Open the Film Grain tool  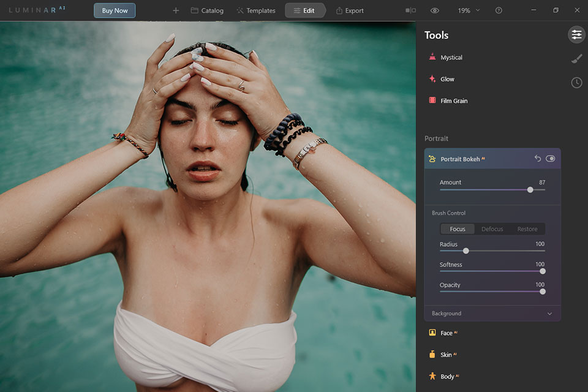coord(448,101)
